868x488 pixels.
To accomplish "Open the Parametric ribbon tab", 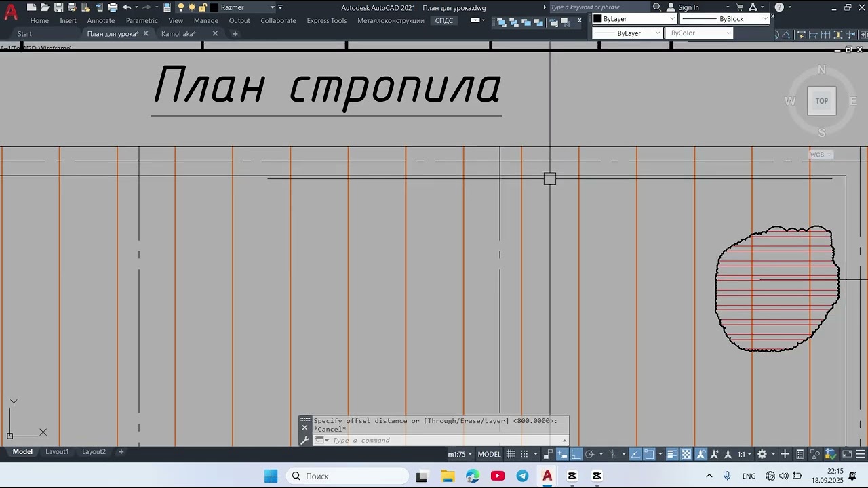I will coord(142,20).
